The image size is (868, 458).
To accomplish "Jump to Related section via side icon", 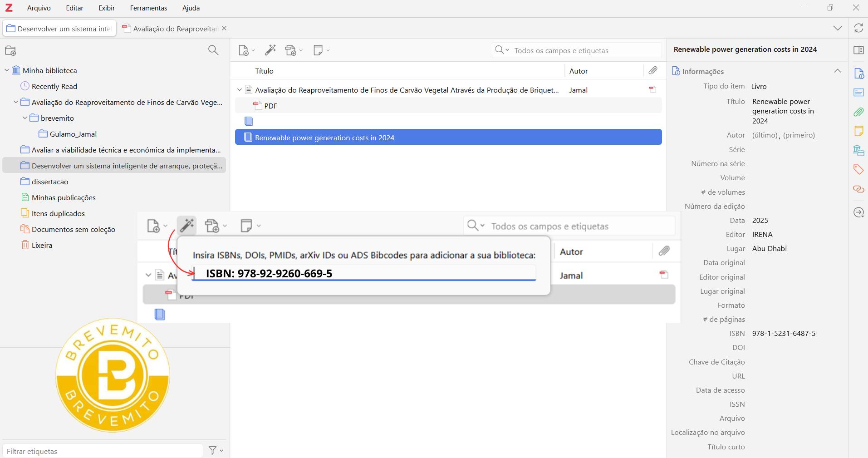I will pyautogui.click(x=858, y=189).
